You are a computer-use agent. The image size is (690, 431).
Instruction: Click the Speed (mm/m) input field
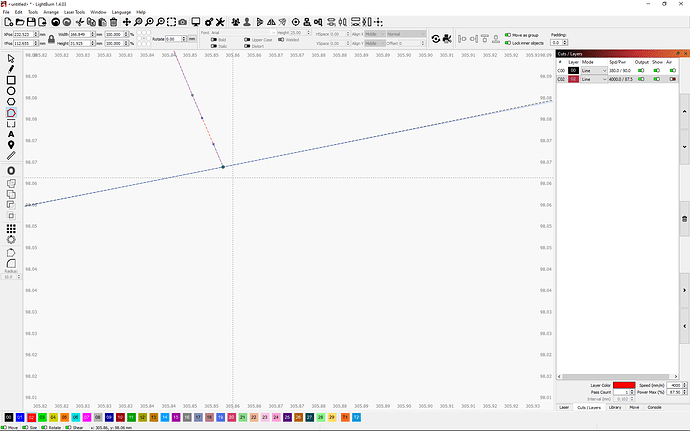[676, 385]
